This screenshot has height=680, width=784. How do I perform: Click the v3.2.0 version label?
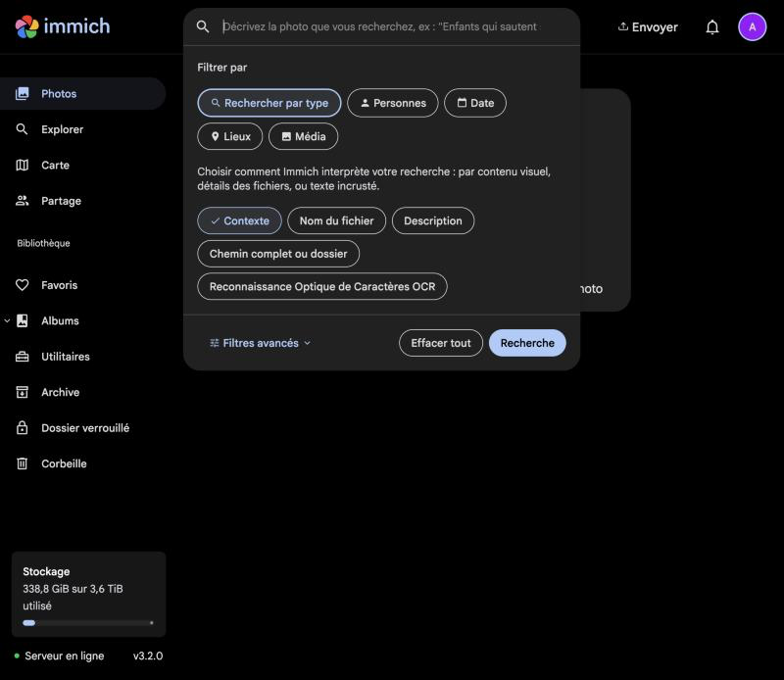[148, 656]
